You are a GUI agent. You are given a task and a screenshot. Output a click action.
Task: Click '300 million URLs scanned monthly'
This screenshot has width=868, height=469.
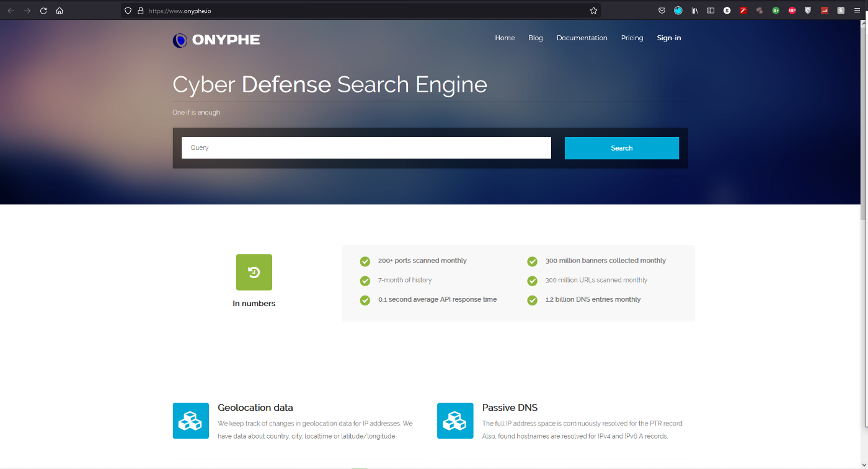[596, 280]
